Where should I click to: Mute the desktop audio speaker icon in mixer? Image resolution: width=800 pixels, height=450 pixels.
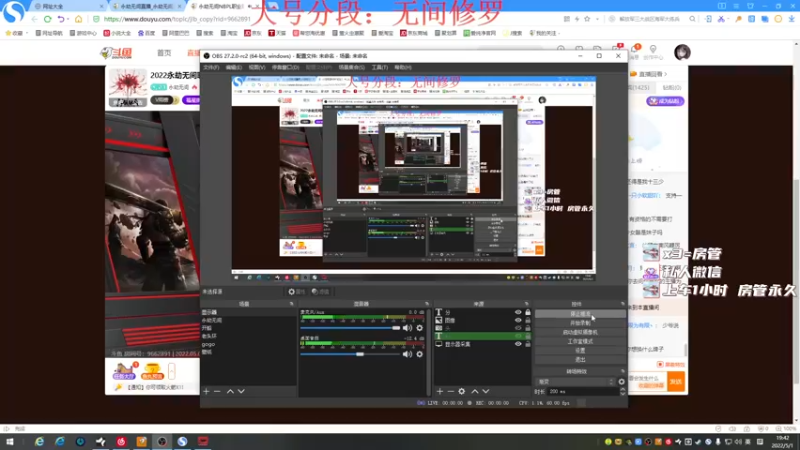pyautogui.click(x=407, y=354)
